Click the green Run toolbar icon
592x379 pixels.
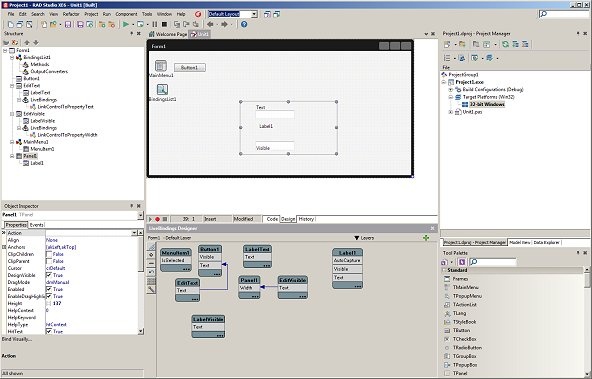[x=126, y=24]
